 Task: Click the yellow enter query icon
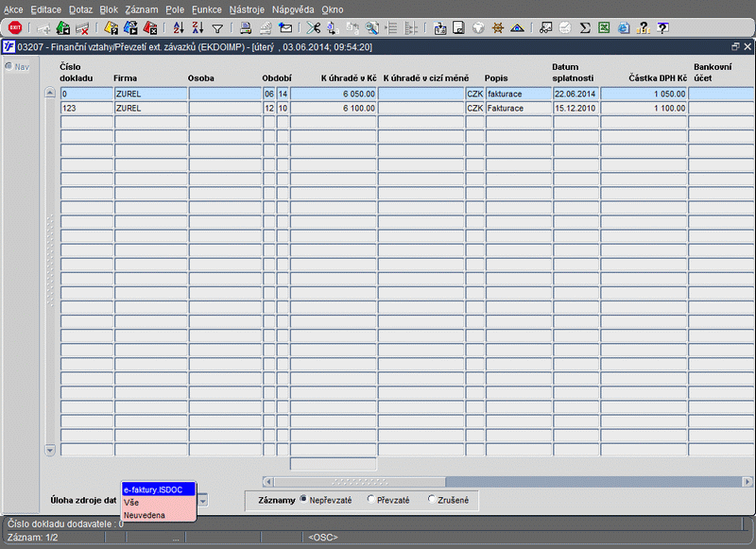coord(111,28)
